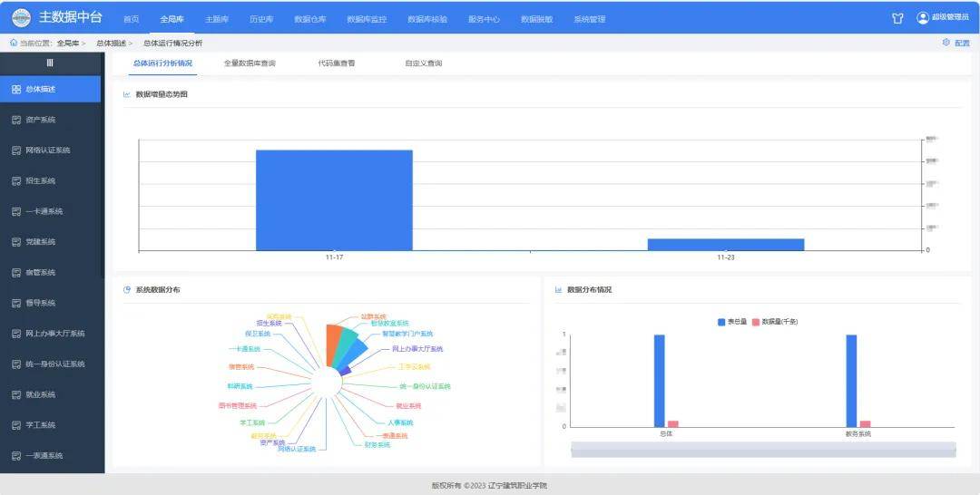Image resolution: width=980 pixels, height=495 pixels.
Task: Click the 超级管理员 user avatar icon
Action: (923, 18)
